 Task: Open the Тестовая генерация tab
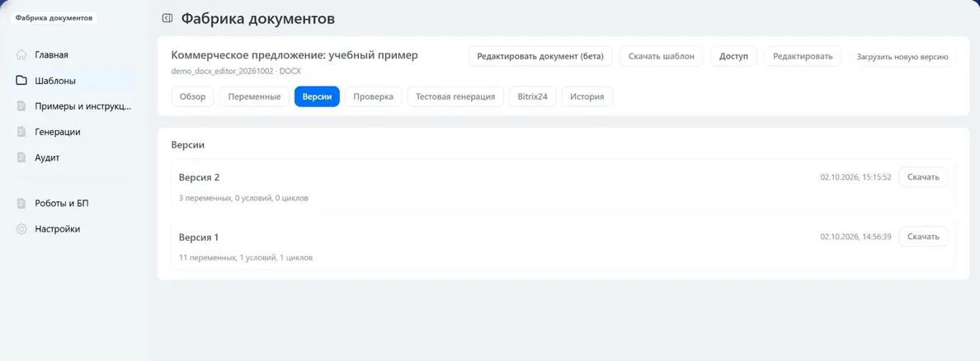pyautogui.click(x=455, y=96)
